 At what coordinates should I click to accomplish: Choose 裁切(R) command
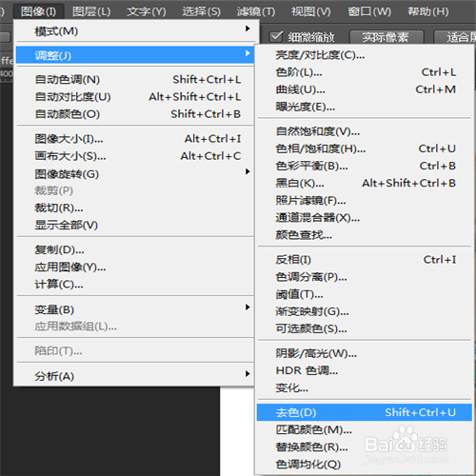[135, 208]
